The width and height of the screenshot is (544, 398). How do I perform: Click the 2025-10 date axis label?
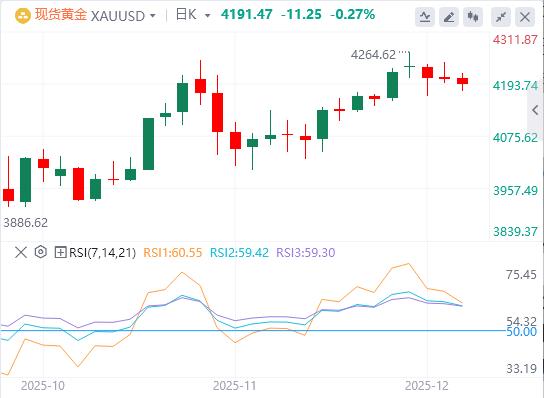[43, 386]
